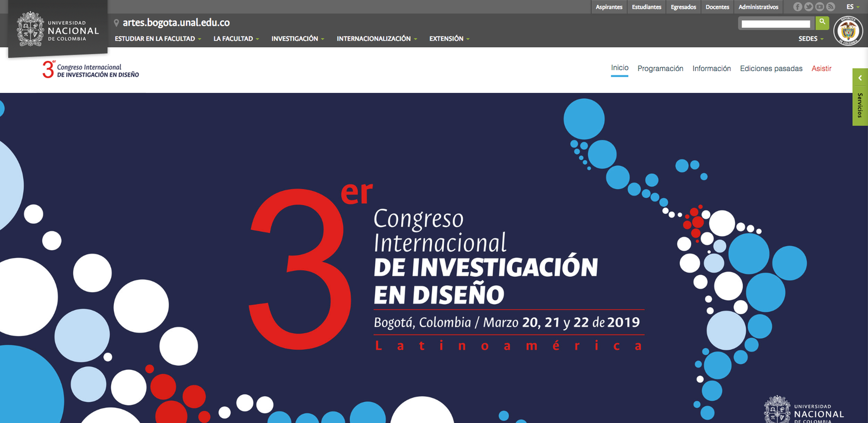Open the Docentes link
This screenshot has width=868, height=423.
pos(717,7)
